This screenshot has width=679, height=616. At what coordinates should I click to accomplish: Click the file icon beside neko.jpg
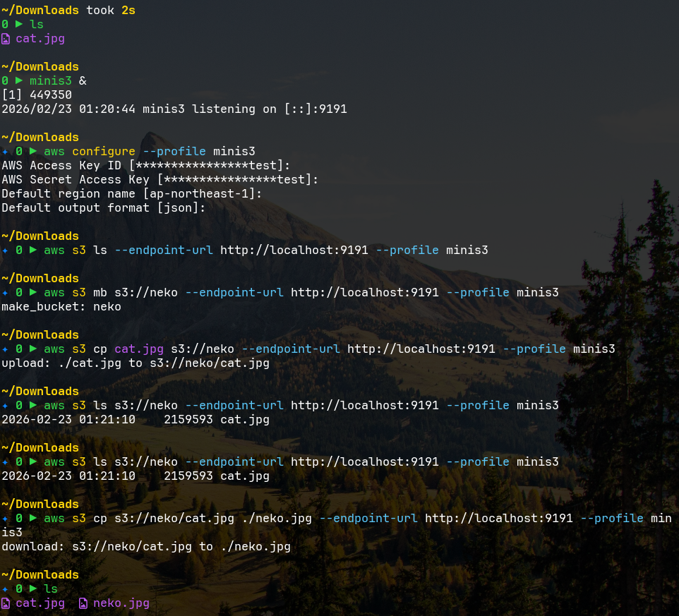(83, 603)
